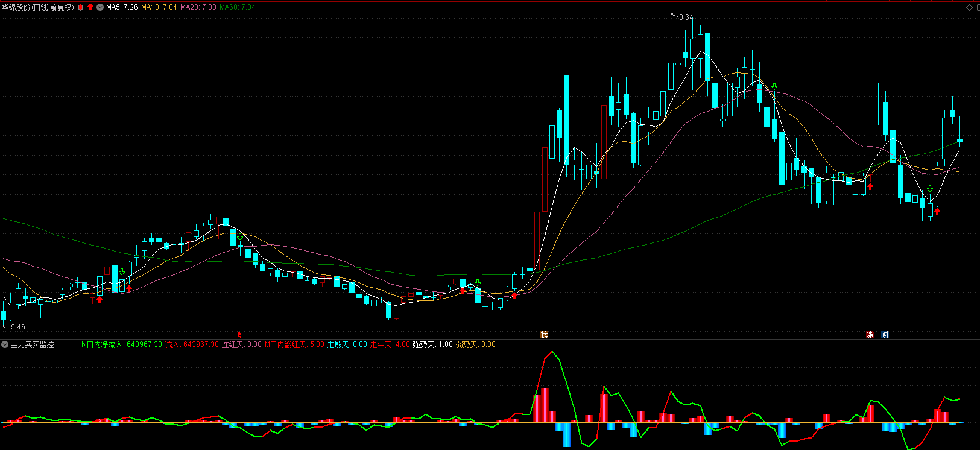
Task: Click the 华锦股份(日线.前复权) chart title
Action: pos(38,7)
